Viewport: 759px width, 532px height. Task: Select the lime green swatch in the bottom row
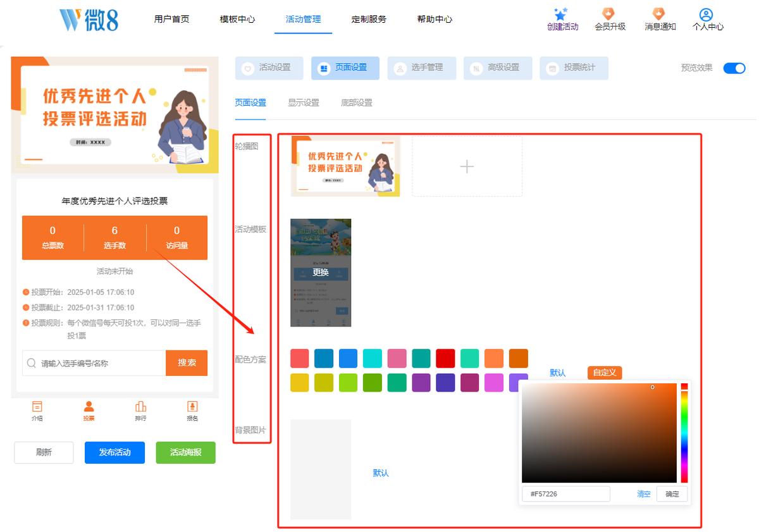click(x=348, y=382)
